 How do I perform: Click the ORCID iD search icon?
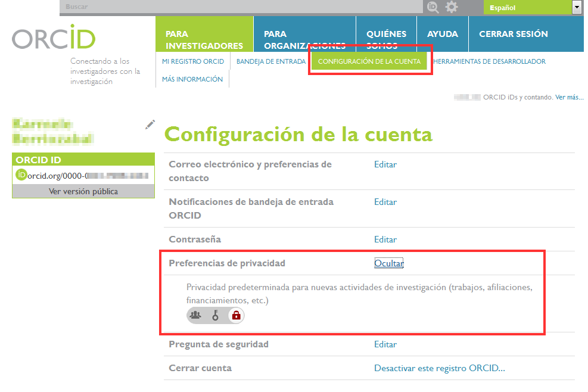pyautogui.click(x=433, y=7)
